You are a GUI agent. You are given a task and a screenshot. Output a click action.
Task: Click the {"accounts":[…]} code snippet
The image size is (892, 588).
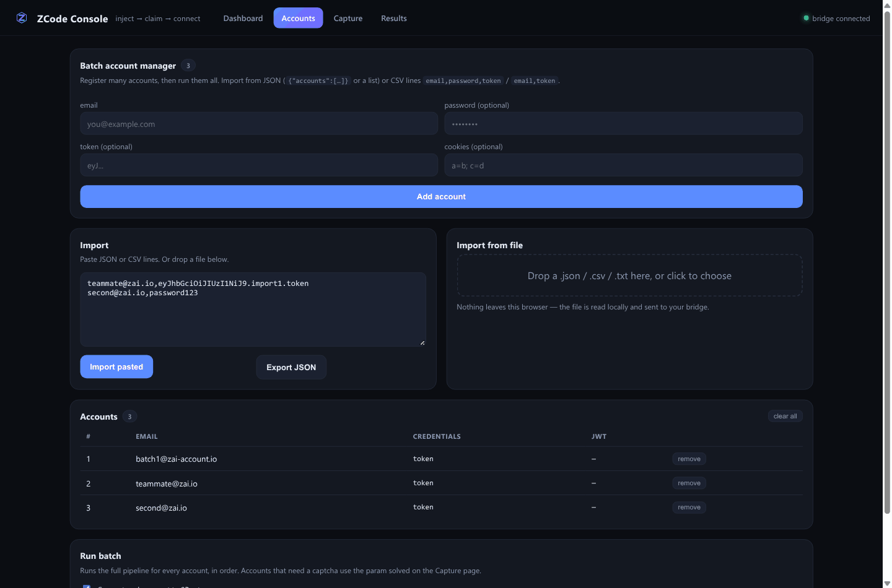click(x=318, y=80)
